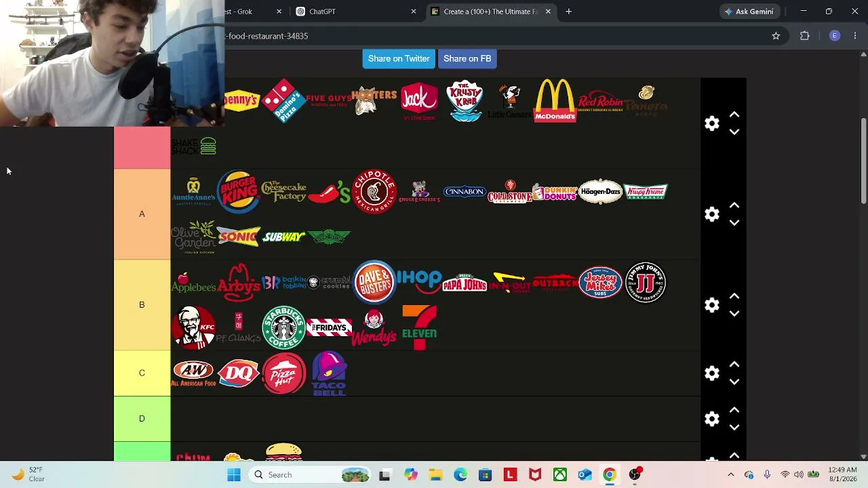Image resolution: width=868 pixels, height=488 pixels.
Task: Select the Jack in the Box logo
Action: pos(419,101)
